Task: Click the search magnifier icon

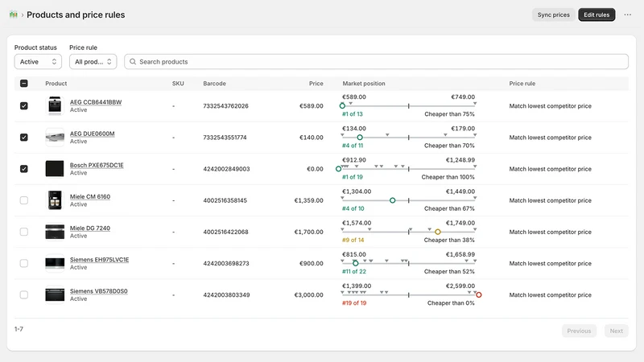Action: [133, 62]
